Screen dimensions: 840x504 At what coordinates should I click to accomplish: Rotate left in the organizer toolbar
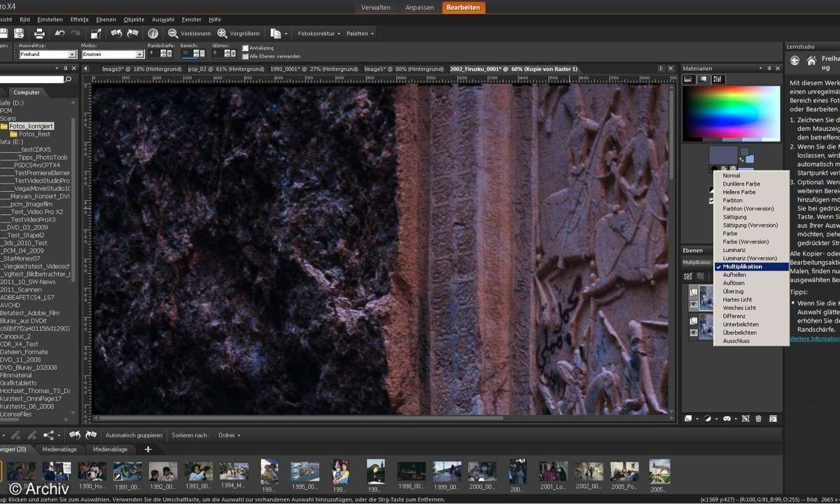(75, 435)
